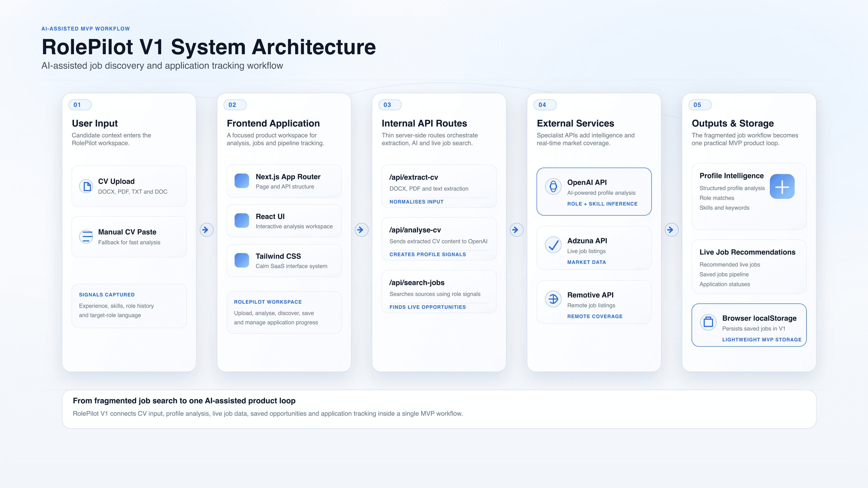Open the /api/extract-cv route card title
The image size is (868, 488).
coord(413,177)
